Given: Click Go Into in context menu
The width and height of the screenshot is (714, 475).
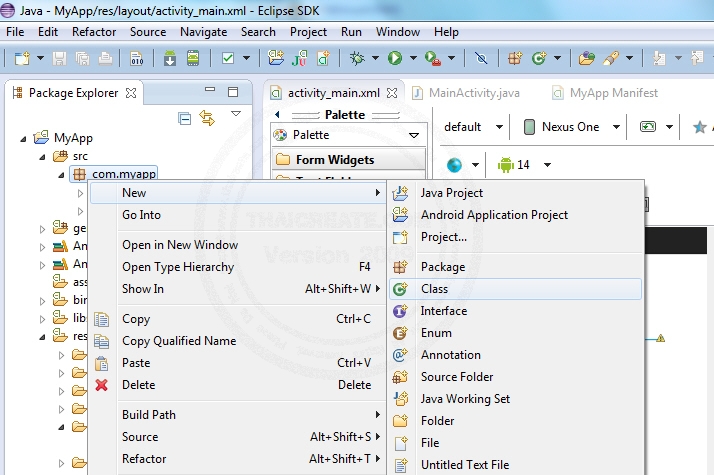Looking at the screenshot, I should click(237, 215).
